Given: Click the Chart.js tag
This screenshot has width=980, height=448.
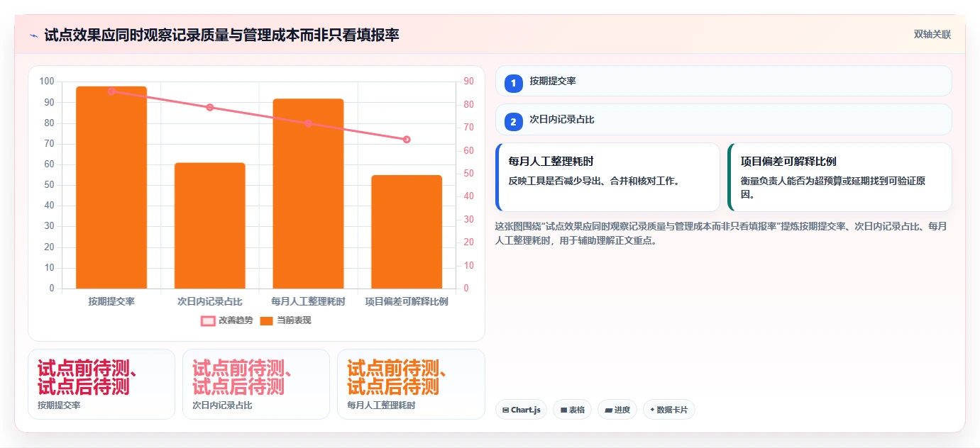Looking at the screenshot, I should tap(521, 410).
